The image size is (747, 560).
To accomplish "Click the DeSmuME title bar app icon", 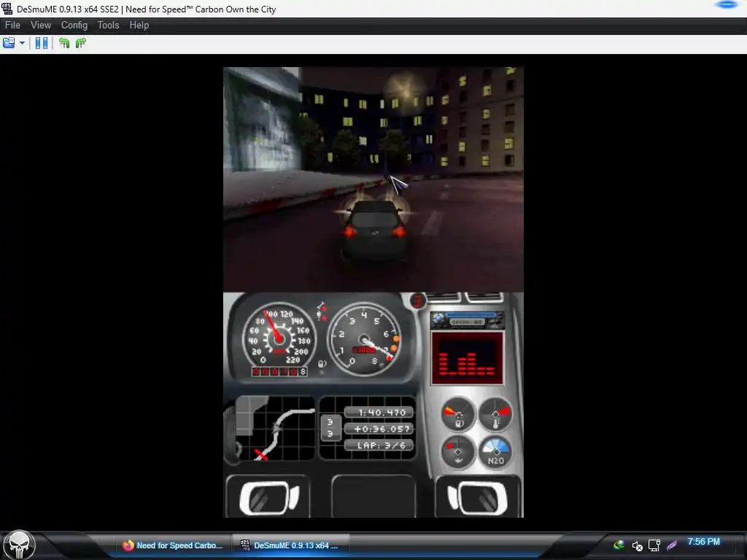I will tap(7, 9).
